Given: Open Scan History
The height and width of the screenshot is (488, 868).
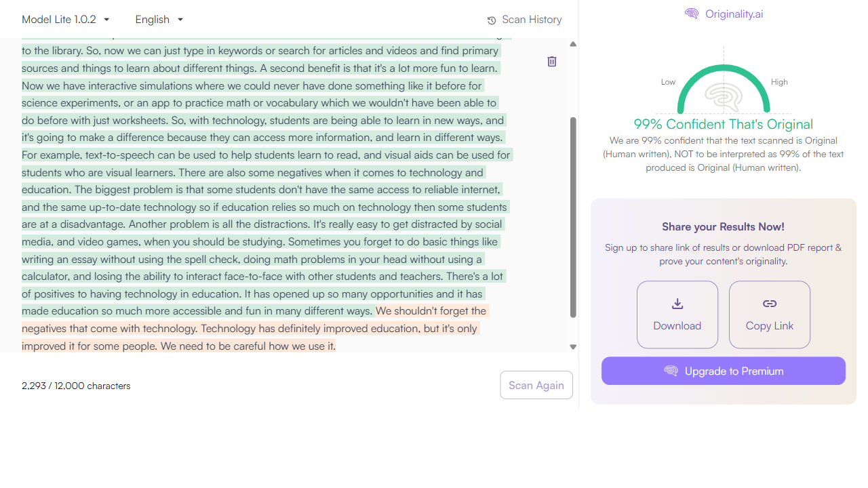Looking at the screenshot, I should point(525,20).
